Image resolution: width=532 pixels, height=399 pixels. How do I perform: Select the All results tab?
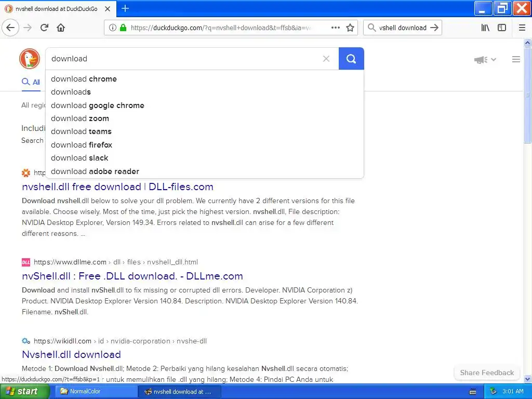(x=31, y=82)
